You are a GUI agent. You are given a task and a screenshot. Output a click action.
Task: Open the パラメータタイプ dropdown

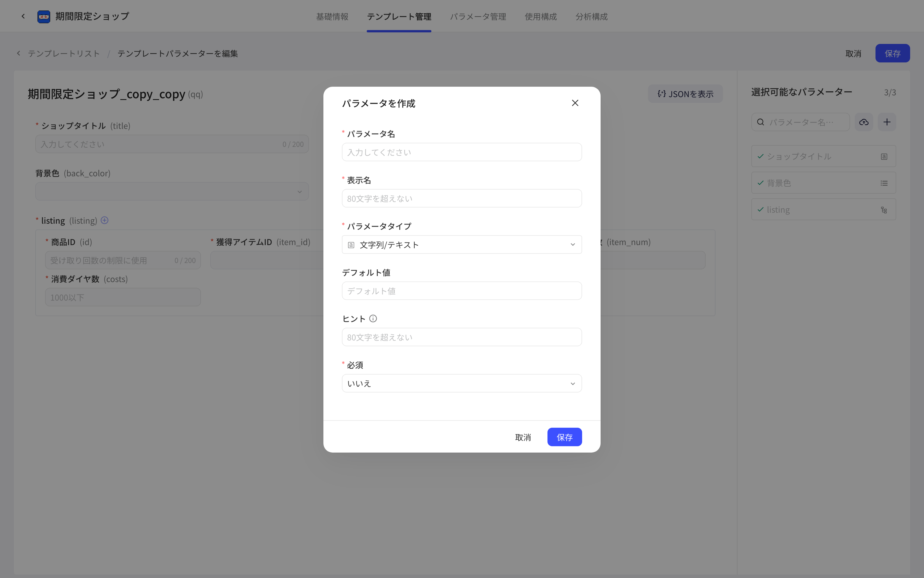pyautogui.click(x=462, y=245)
